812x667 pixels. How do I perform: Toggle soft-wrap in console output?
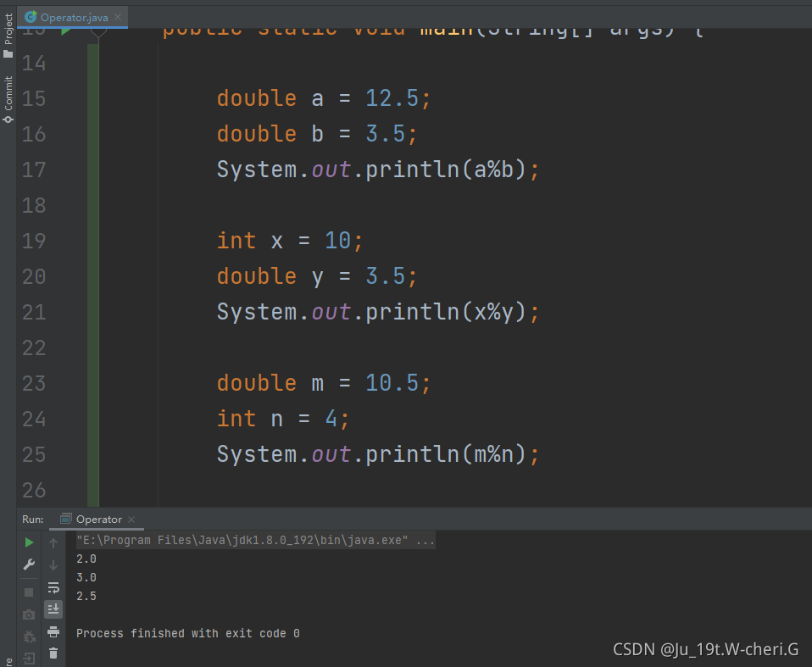[53, 587]
